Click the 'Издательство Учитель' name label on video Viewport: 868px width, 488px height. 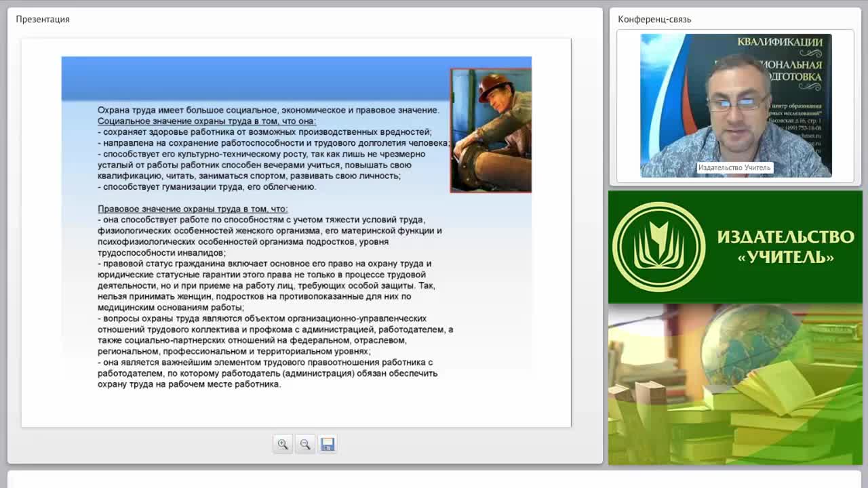(x=734, y=167)
